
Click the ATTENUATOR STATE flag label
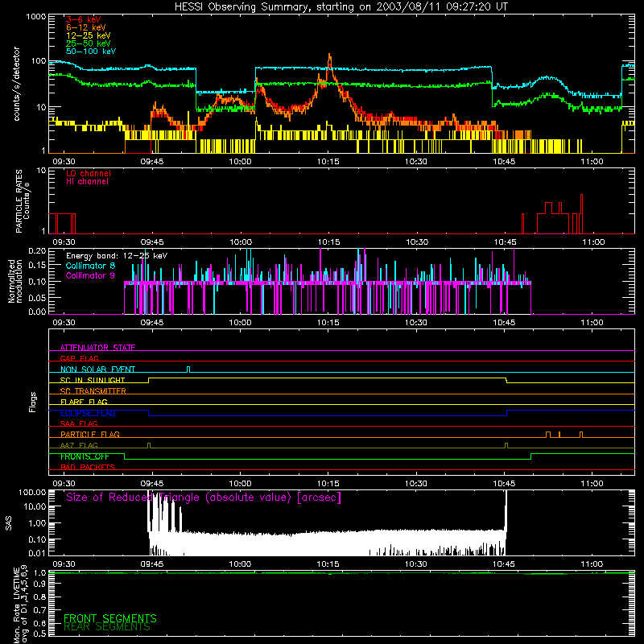click(x=97, y=348)
